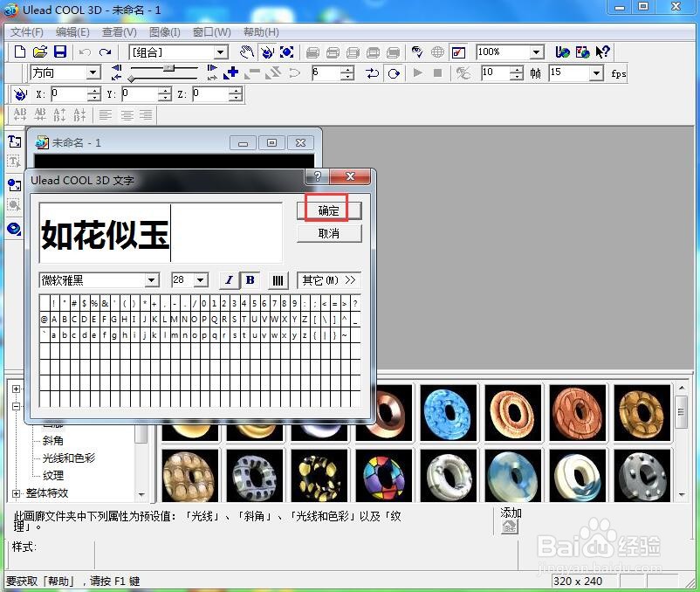Click the globe icon in the toolbar
The image size is (700, 592).
tap(437, 52)
